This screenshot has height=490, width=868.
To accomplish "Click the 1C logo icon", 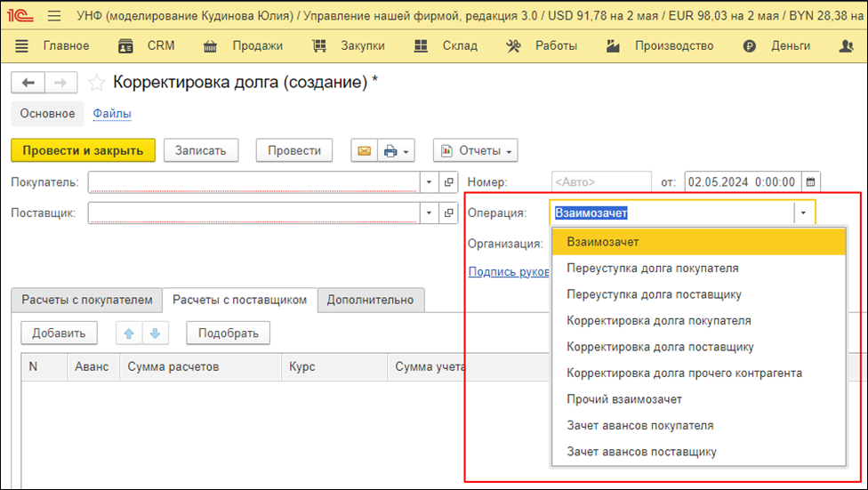I will coord(21,16).
